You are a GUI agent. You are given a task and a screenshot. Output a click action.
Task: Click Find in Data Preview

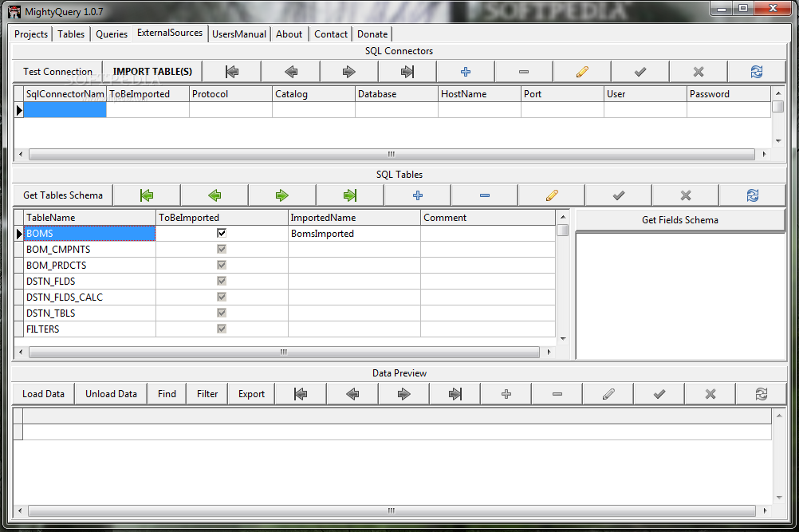pos(167,394)
